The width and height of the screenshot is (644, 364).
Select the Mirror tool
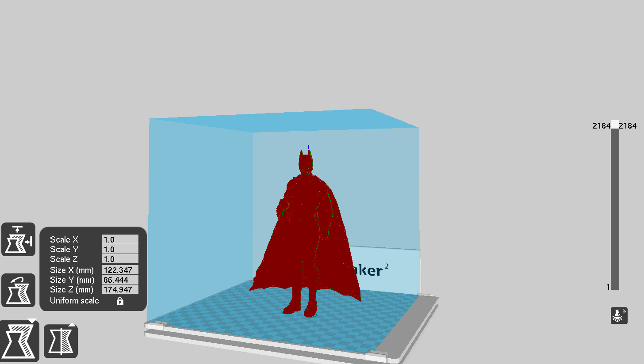(60, 341)
